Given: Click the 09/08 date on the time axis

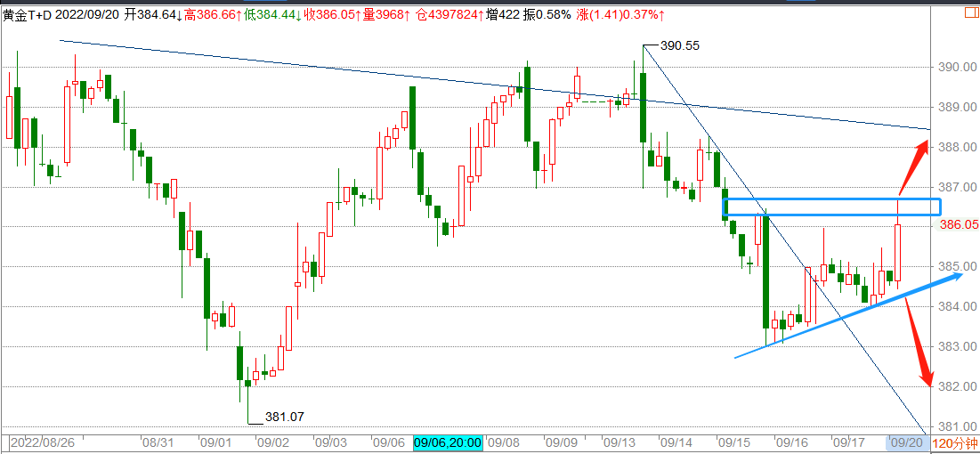Looking at the screenshot, I should coord(502,443).
